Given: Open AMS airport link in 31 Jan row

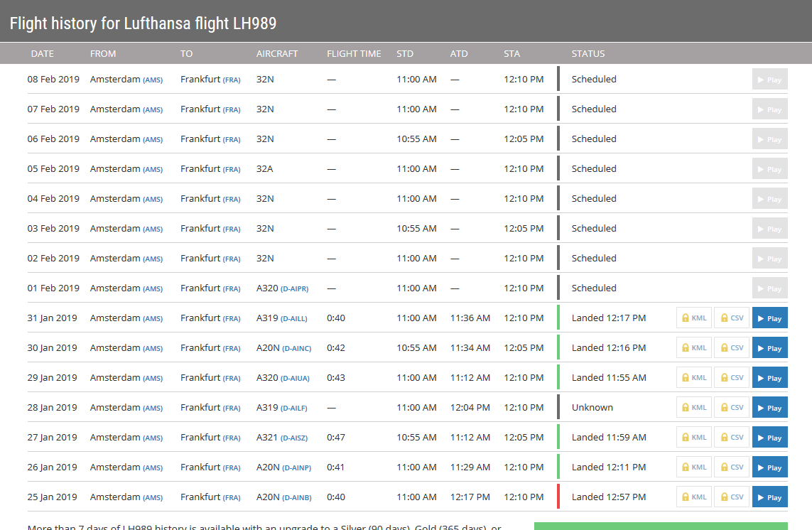Looking at the screenshot, I should click(153, 318).
